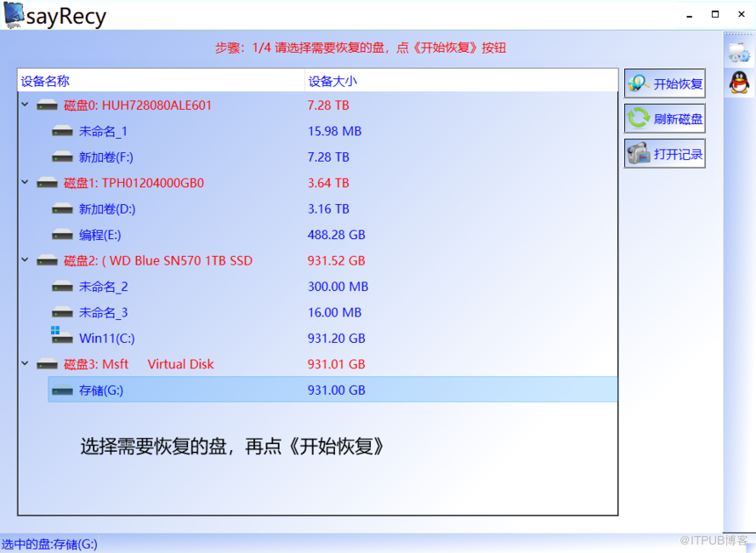
Task: Click the 设备大小 column header
Action: (x=333, y=81)
